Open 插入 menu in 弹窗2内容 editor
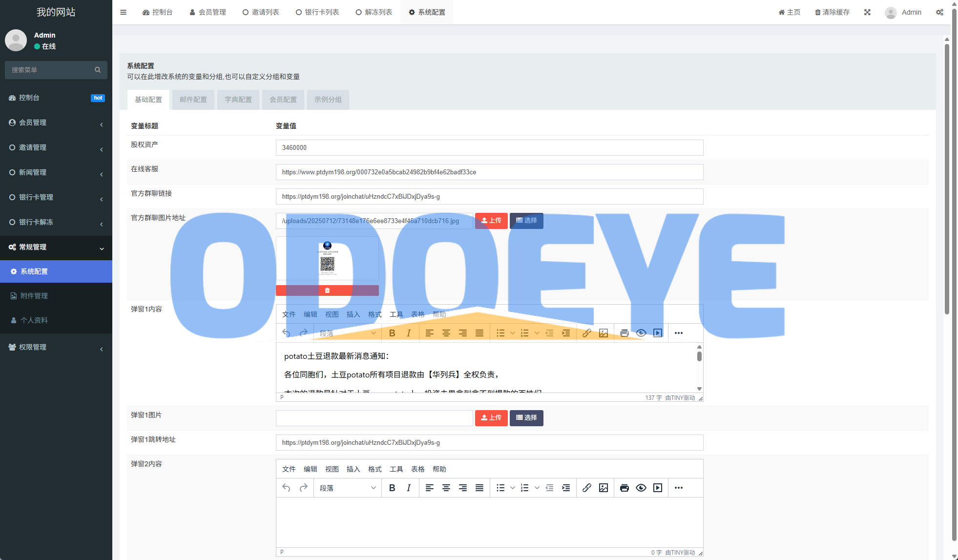The image size is (958, 560). tap(353, 469)
